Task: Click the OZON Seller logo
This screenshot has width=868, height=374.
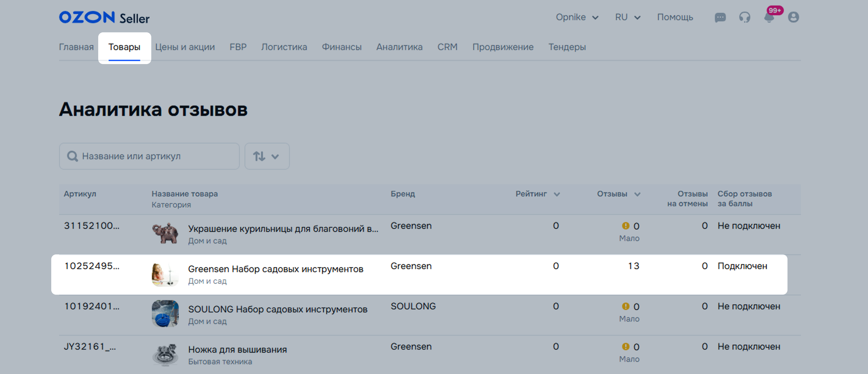Action: click(x=104, y=17)
